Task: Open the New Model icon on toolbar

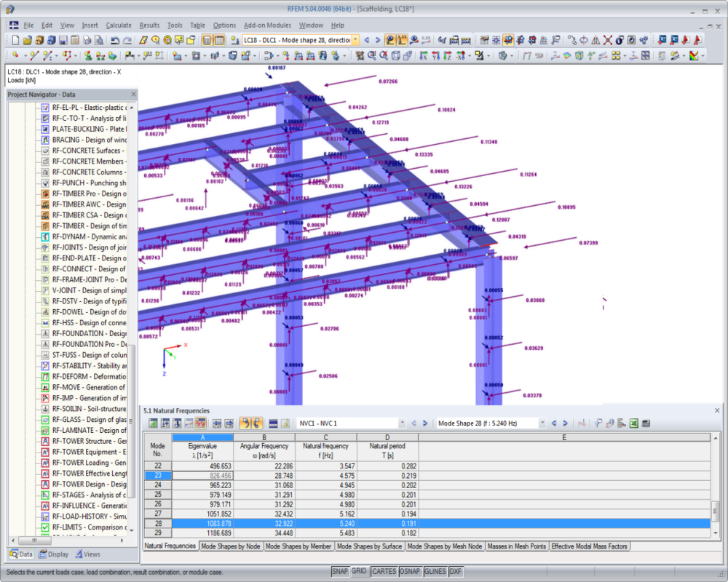Action: (x=15, y=40)
